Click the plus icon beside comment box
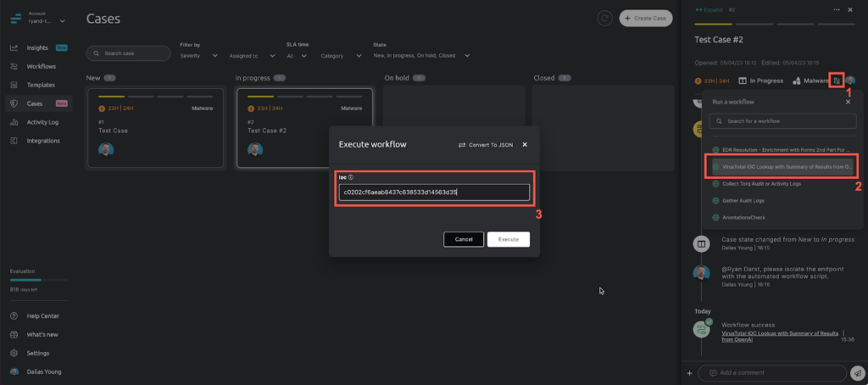Viewport: 868px width, 385px height. click(x=689, y=373)
